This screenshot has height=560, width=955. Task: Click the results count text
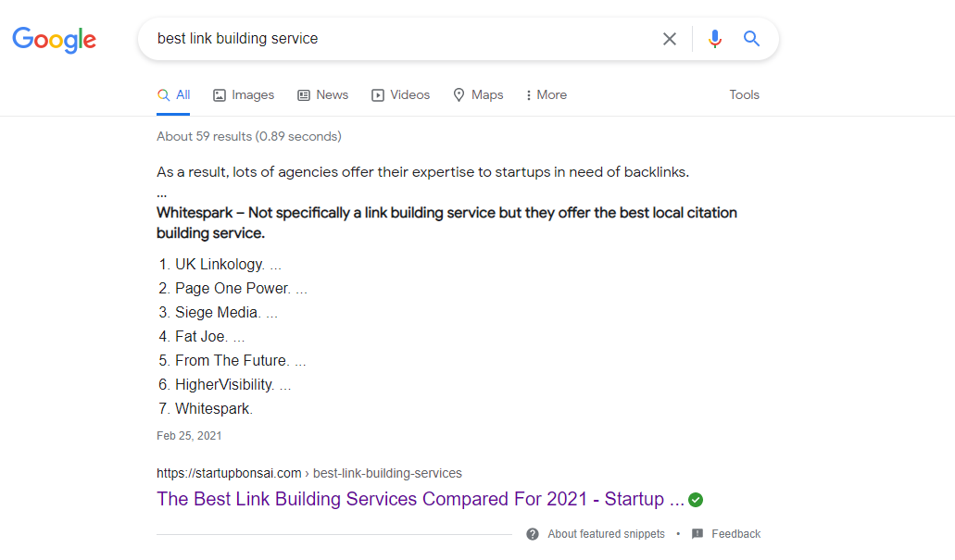[x=248, y=136]
